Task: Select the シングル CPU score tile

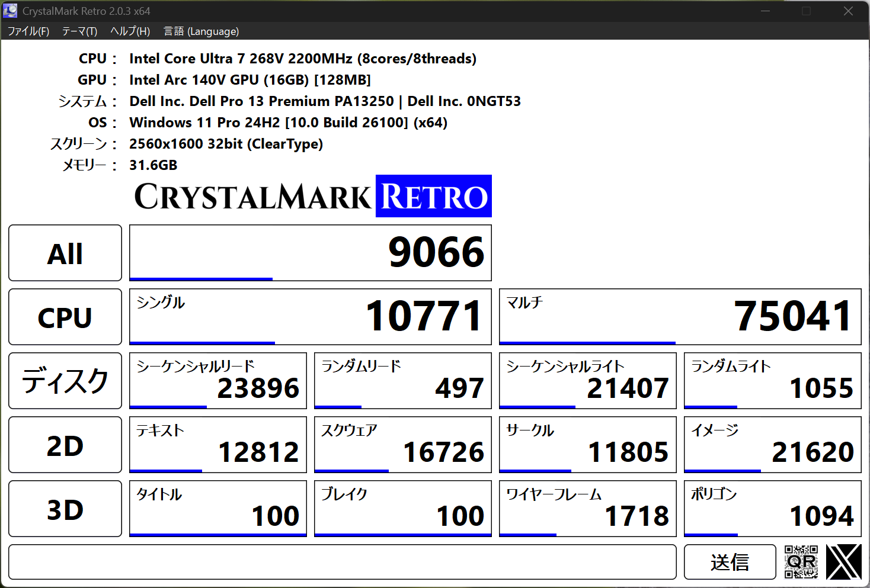Action: 310,317
